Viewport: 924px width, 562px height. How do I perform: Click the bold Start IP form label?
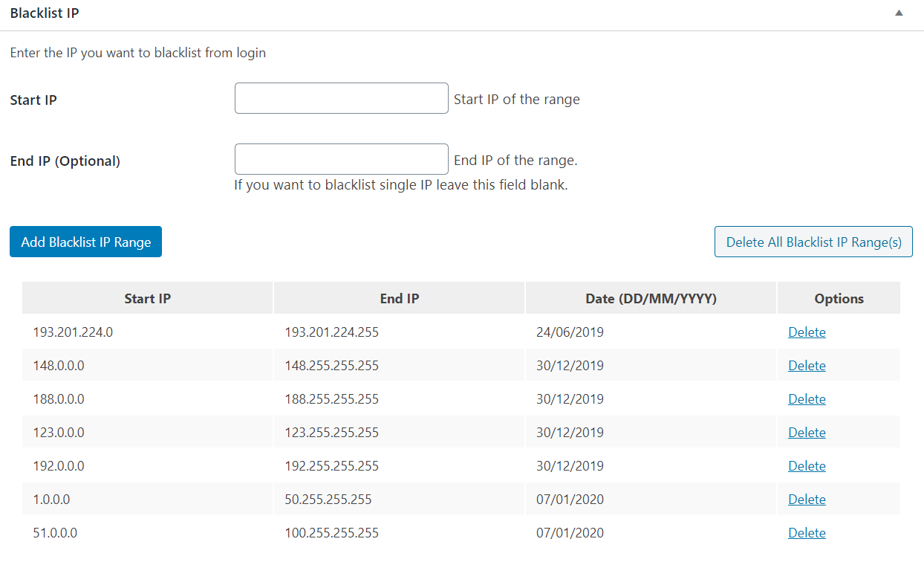click(33, 100)
